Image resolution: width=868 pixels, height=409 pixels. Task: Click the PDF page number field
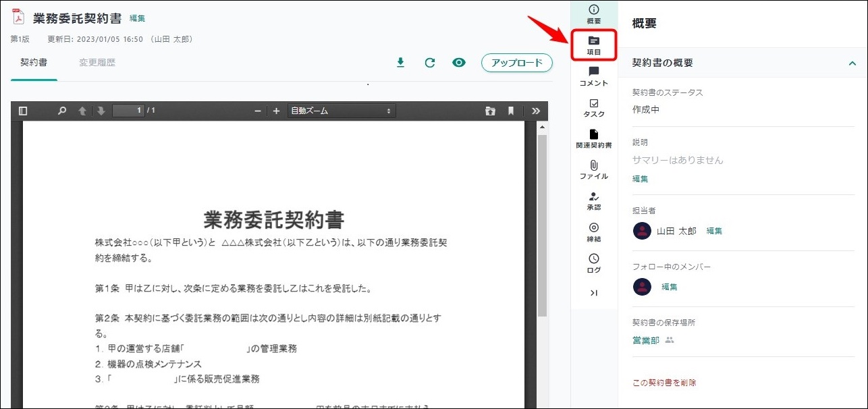[x=128, y=111]
